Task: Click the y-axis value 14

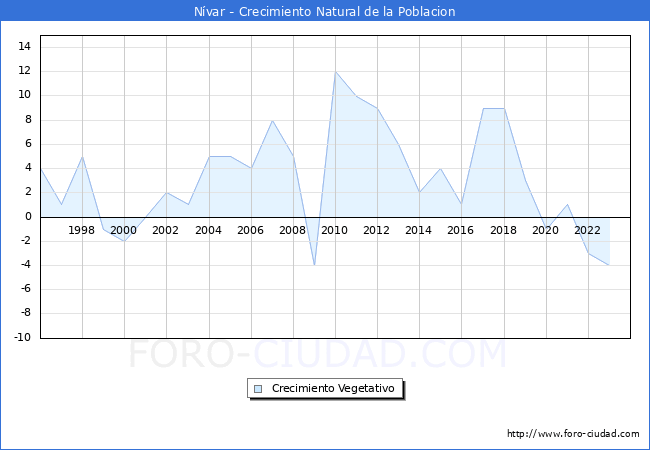Action: click(x=24, y=46)
